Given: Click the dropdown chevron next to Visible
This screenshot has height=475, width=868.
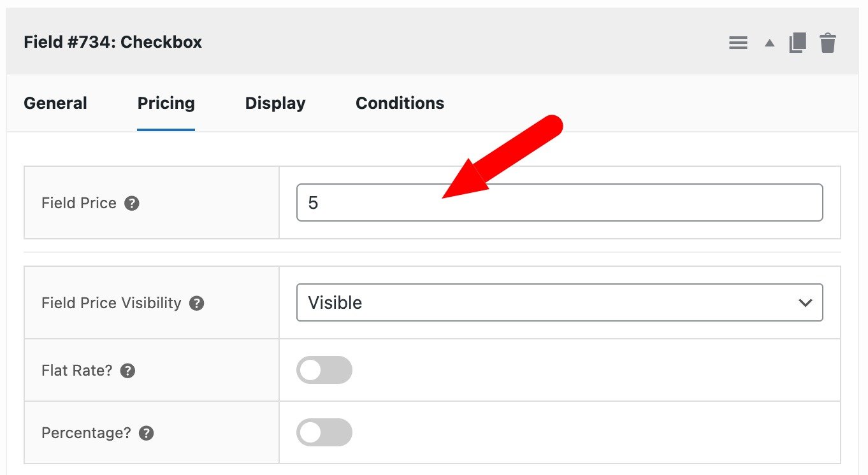Looking at the screenshot, I should pos(805,303).
